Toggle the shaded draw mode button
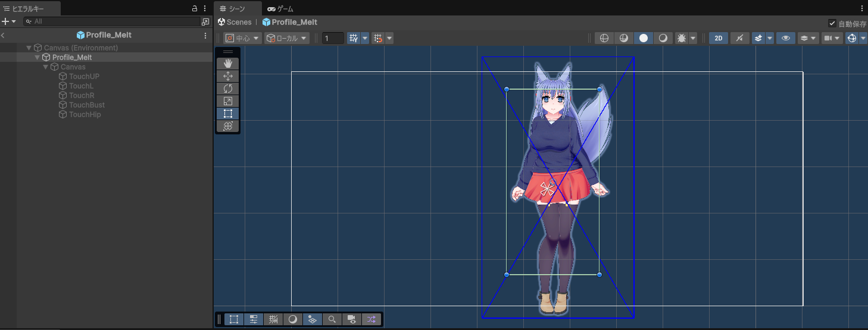 pos(644,38)
